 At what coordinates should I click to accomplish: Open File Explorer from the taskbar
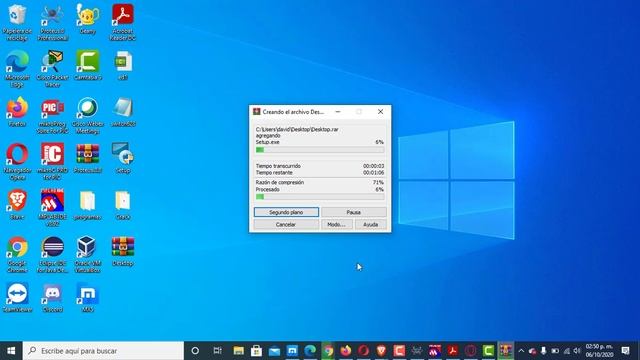pos(239,351)
